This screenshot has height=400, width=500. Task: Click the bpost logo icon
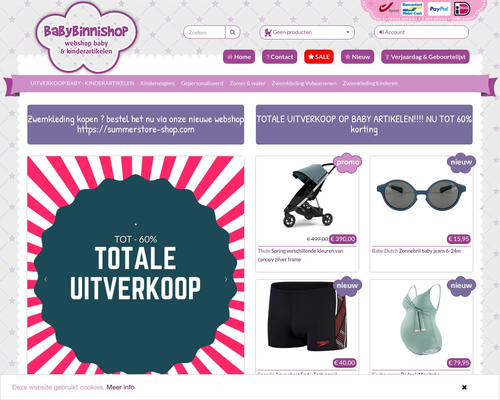click(389, 9)
